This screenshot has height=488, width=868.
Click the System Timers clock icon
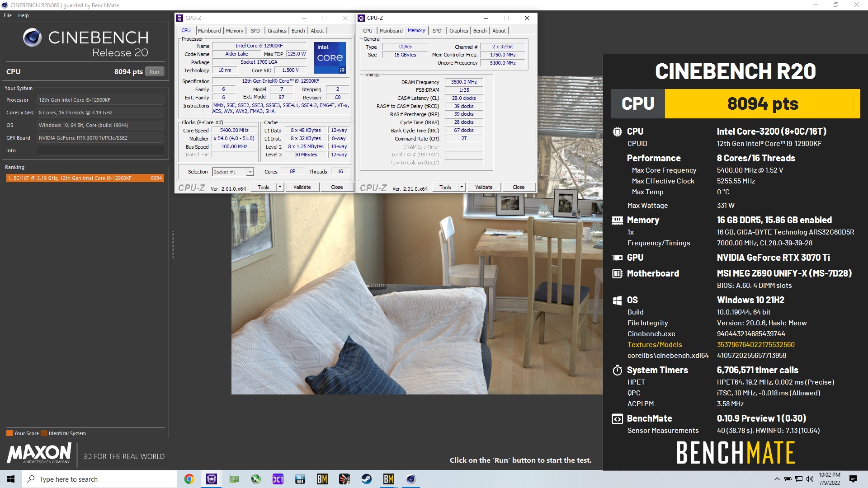pos(617,370)
